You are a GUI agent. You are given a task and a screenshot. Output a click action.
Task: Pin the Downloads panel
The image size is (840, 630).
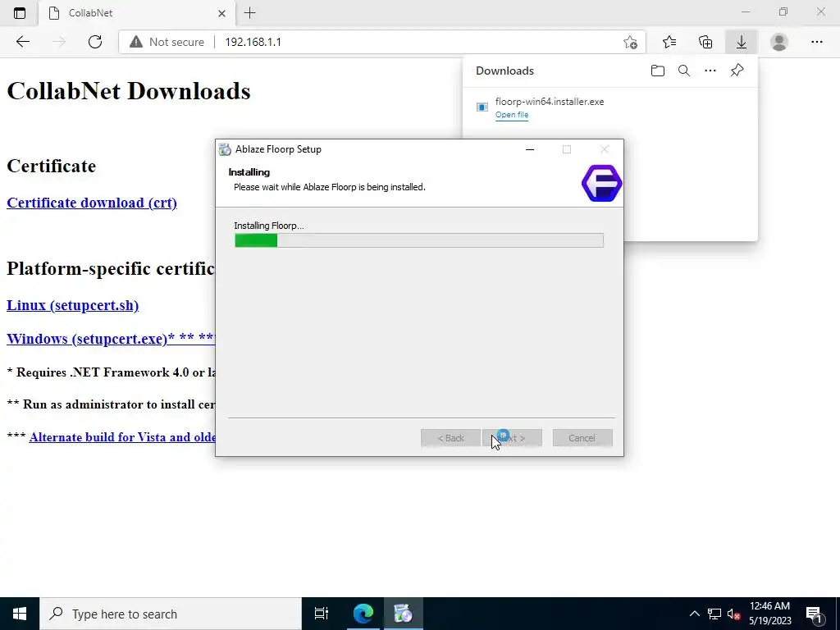[737, 71]
